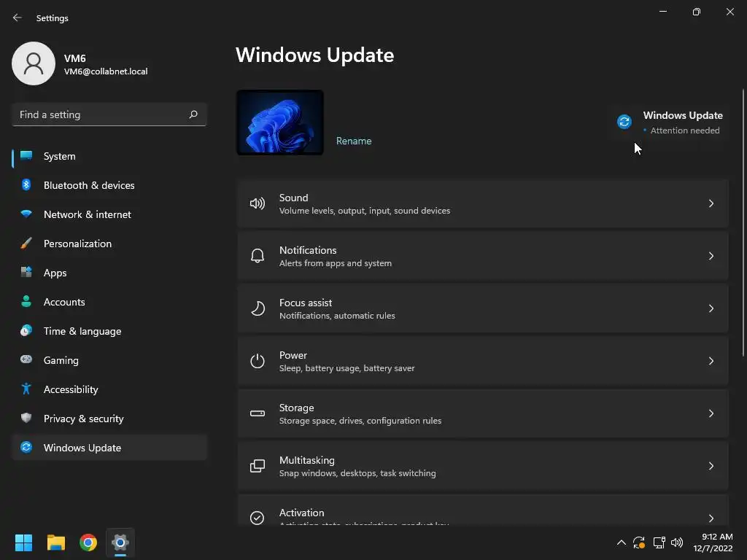Click the System monitor icon in sidebar
The width and height of the screenshot is (747, 560).
point(26,156)
